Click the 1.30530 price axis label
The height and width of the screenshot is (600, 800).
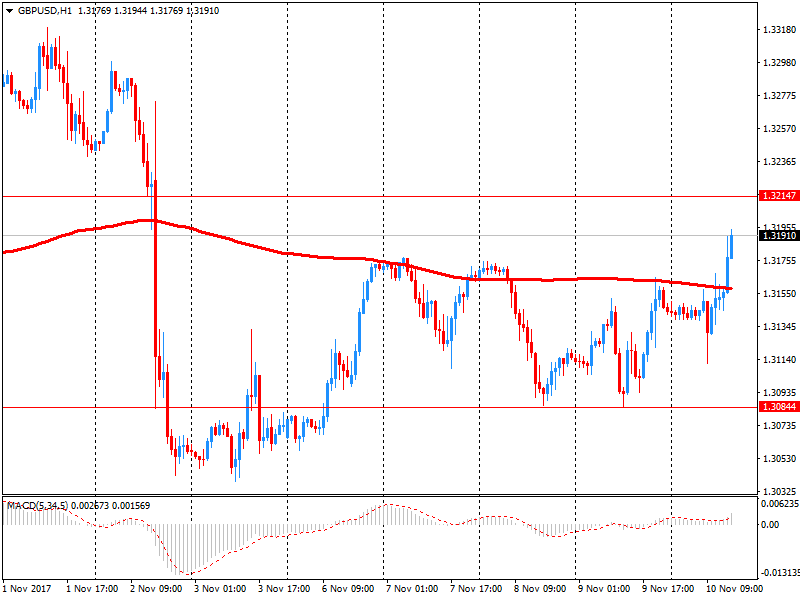(x=779, y=459)
